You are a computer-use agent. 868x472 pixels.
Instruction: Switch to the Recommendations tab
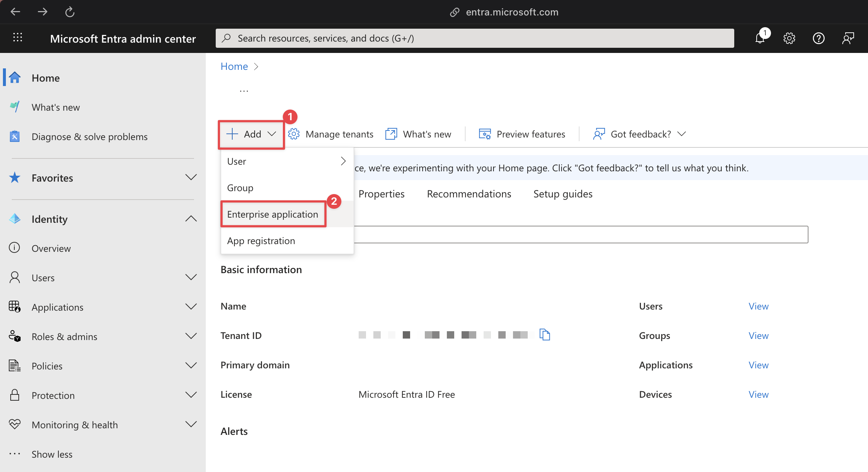tap(469, 194)
